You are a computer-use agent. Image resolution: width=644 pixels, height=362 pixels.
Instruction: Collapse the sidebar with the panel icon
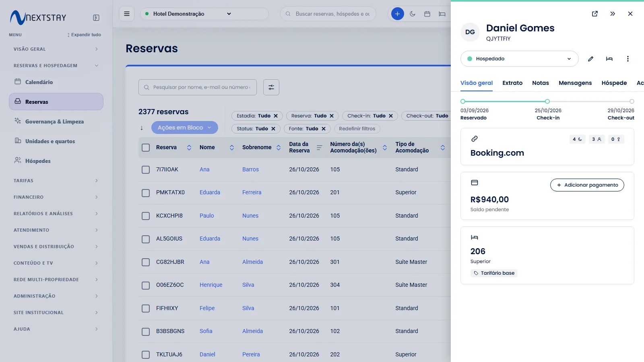[x=96, y=18]
